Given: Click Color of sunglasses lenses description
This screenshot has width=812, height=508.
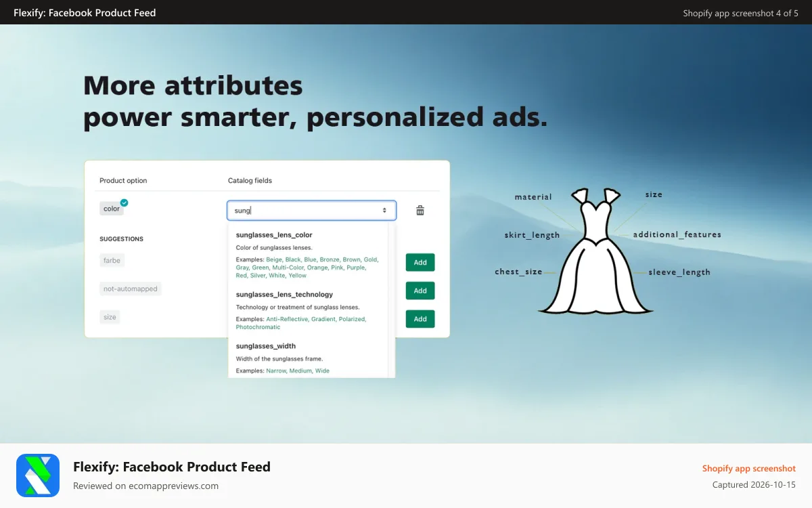Looking at the screenshot, I should pos(274,248).
